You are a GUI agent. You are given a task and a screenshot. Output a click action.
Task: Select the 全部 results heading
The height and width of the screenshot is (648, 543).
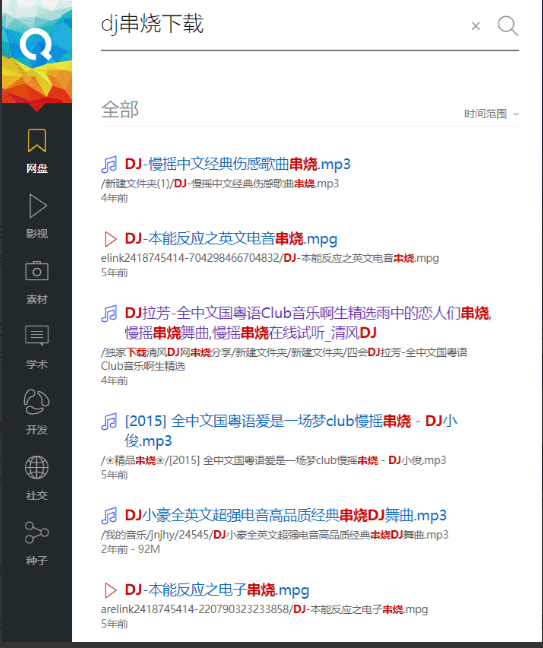tap(120, 110)
